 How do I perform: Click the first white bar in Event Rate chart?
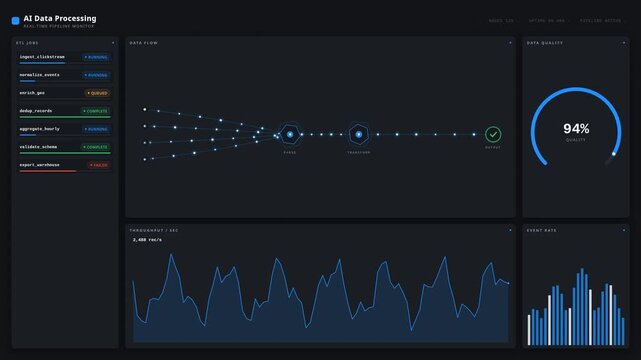coord(529,330)
